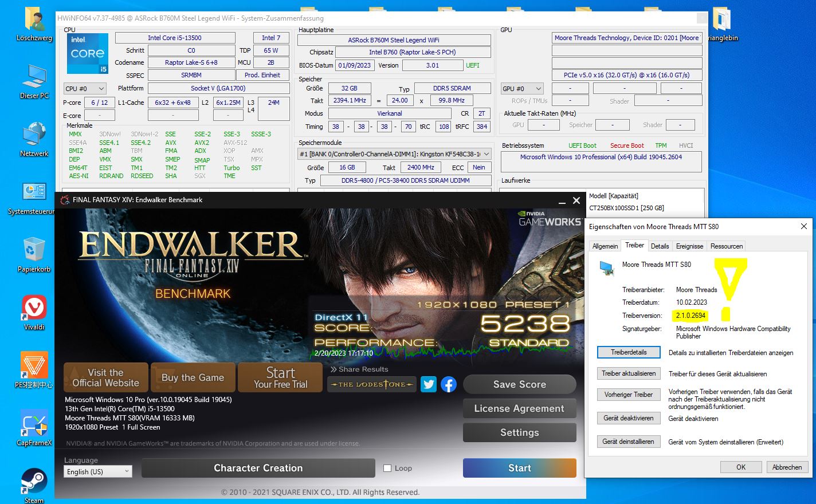Screen dimensions: 816x504
Task: Click DDR5-4800 module type field
Action: point(406,180)
